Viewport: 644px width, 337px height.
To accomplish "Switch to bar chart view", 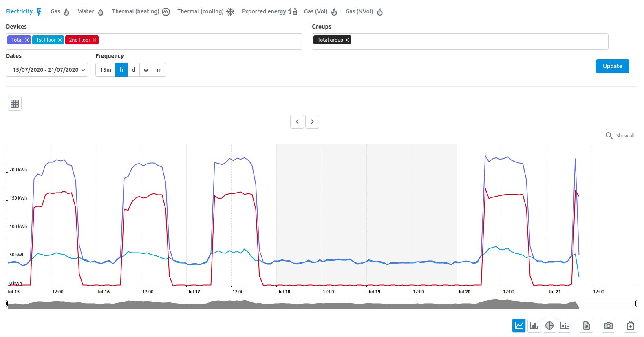I will tap(534, 326).
